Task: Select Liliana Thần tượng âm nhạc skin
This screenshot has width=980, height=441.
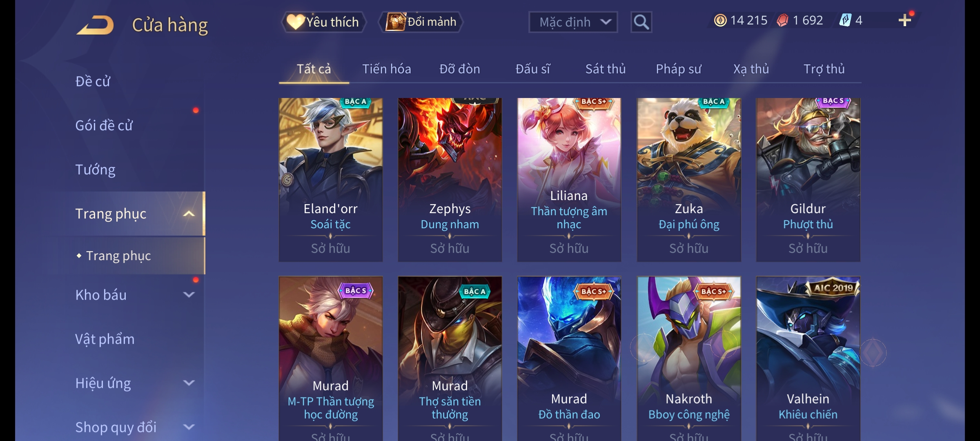Action: coord(569,180)
